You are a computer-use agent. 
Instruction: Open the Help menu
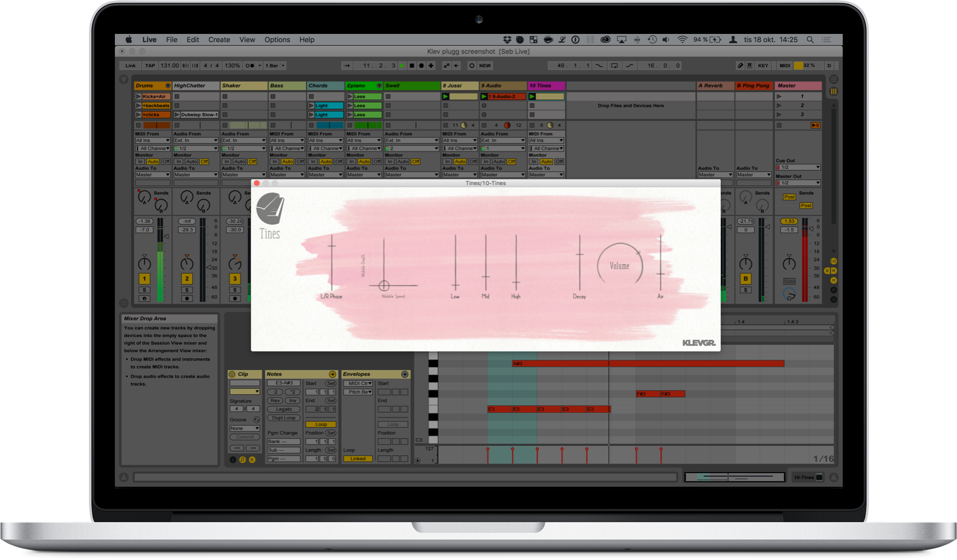click(307, 40)
